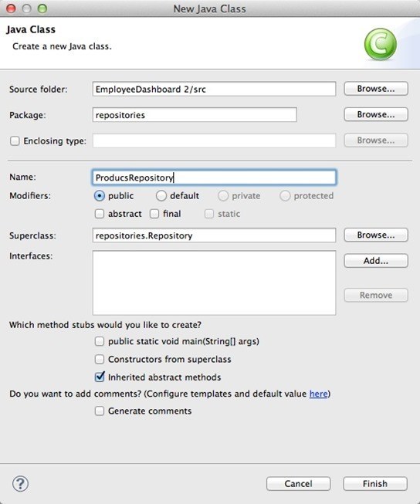The image size is (420, 504).
Task: Click the green Java class icon
Action: click(x=380, y=44)
